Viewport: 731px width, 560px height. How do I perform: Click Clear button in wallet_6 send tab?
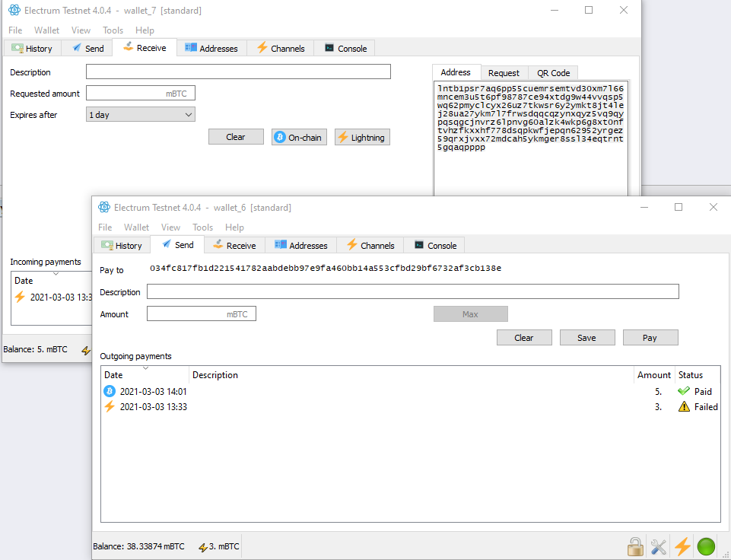point(524,338)
